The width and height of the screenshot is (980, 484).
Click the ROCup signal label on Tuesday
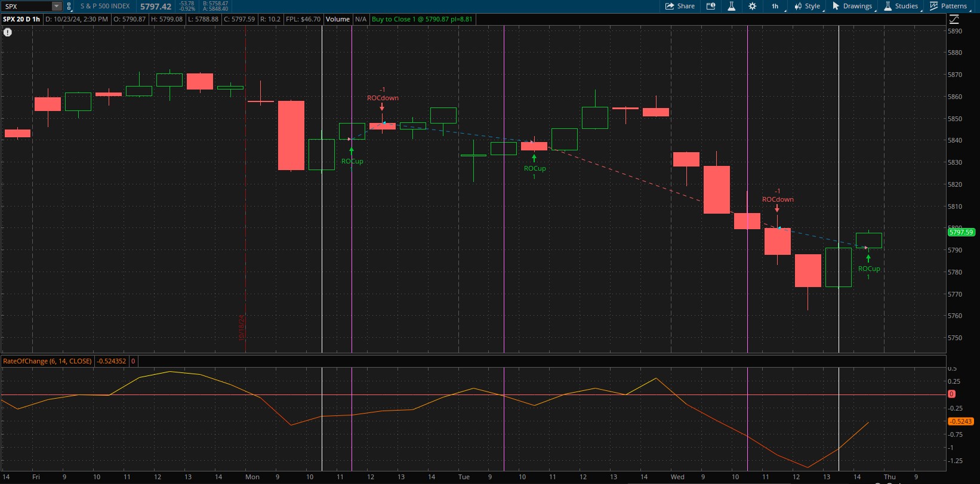coord(535,168)
